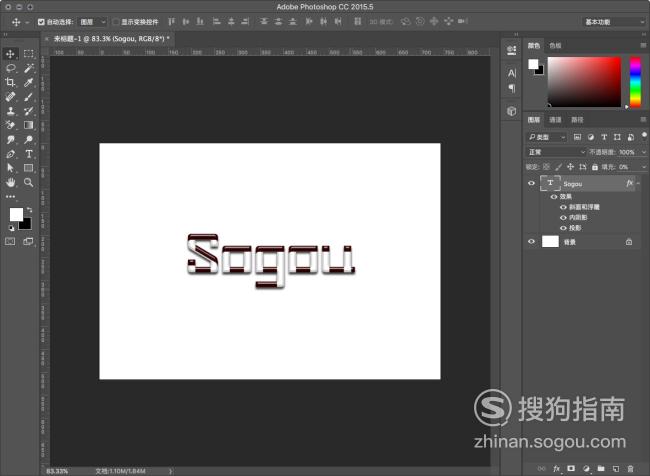Select the Crop tool
The image size is (650, 476).
(10, 83)
